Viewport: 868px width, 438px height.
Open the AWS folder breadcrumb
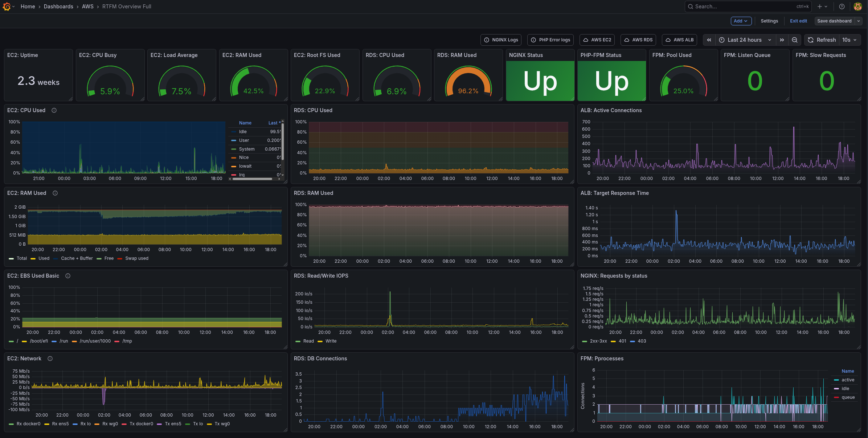(x=87, y=7)
